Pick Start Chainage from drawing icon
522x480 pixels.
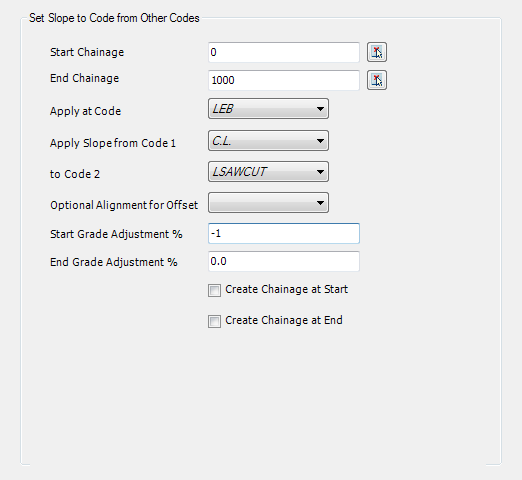tap(377, 52)
